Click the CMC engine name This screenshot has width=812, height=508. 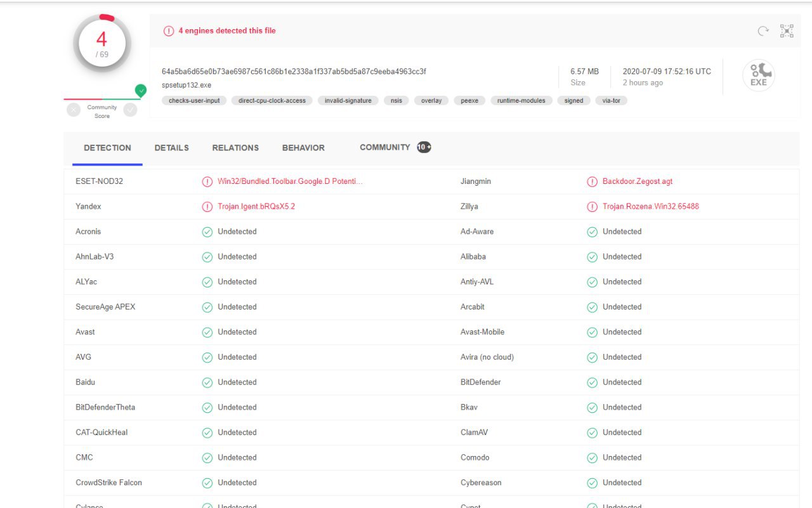coord(84,457)
